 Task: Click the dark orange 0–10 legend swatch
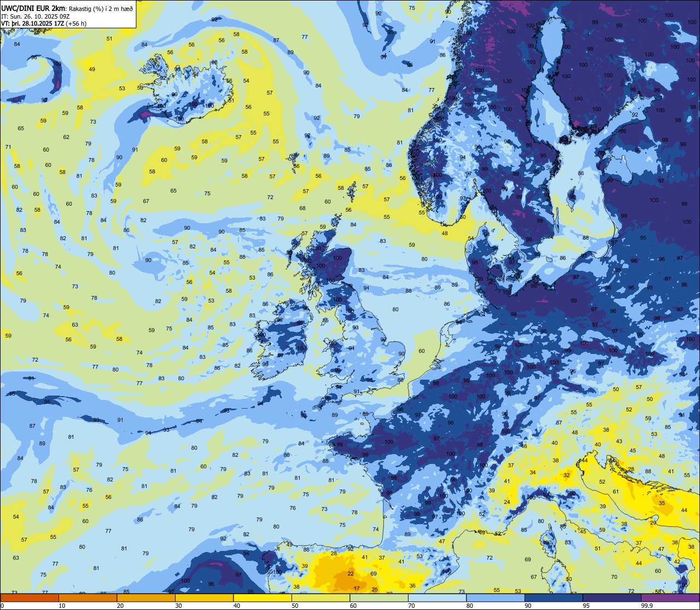(30, 597)
